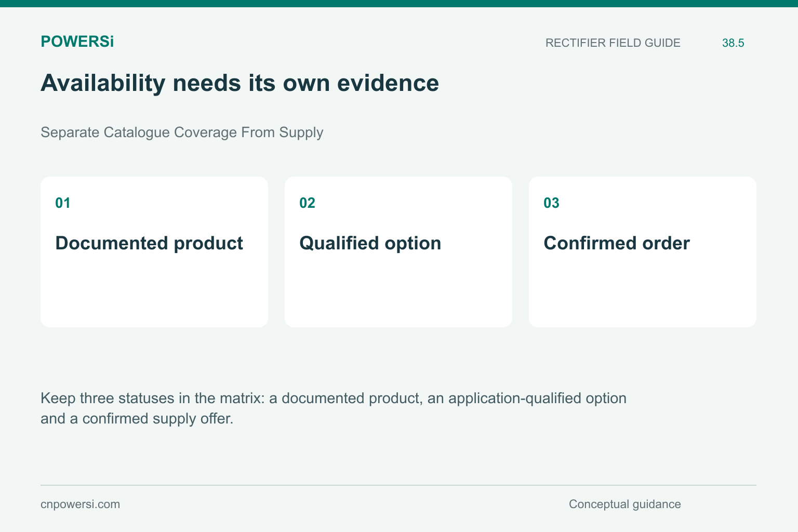Click the heading Availability needs its own evidence
Viewport: 798px width, 532px height.
[x=240, y=83]
